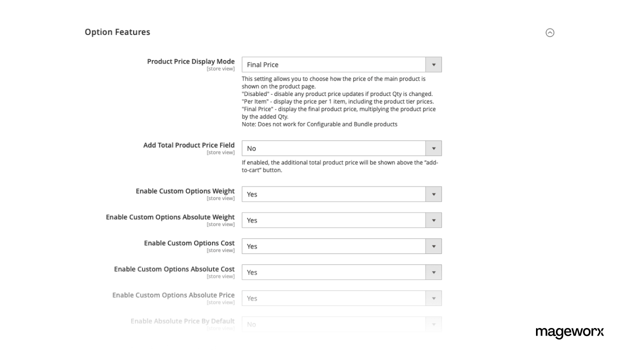Click the Mageworx logo
The height and width of the screenshot is (364, 644).
point(569,331)
